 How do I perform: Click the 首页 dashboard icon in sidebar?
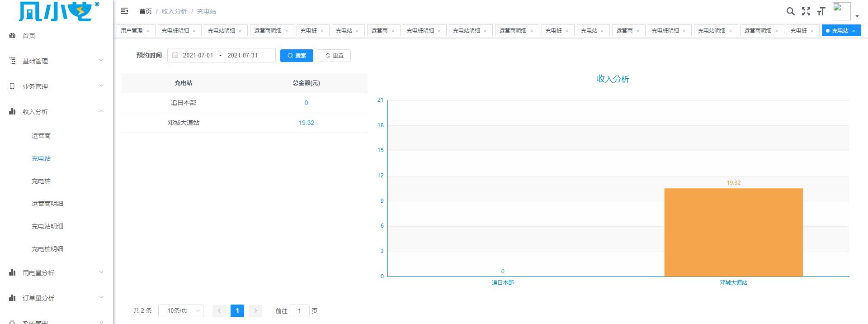(x=13, y=36)
